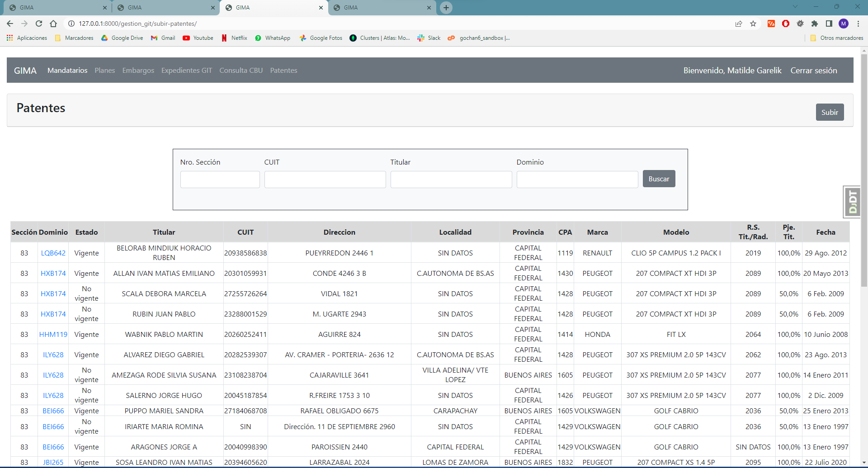This screenshot has height=468, width=868.
Task: Open Planes in navbar
Action: (x=105, y=71)
